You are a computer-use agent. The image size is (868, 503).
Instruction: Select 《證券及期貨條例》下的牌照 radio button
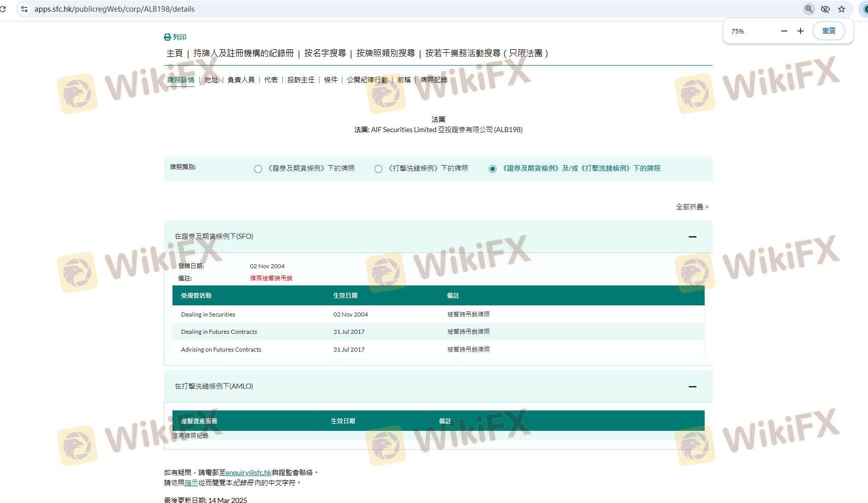pos(258,169)
